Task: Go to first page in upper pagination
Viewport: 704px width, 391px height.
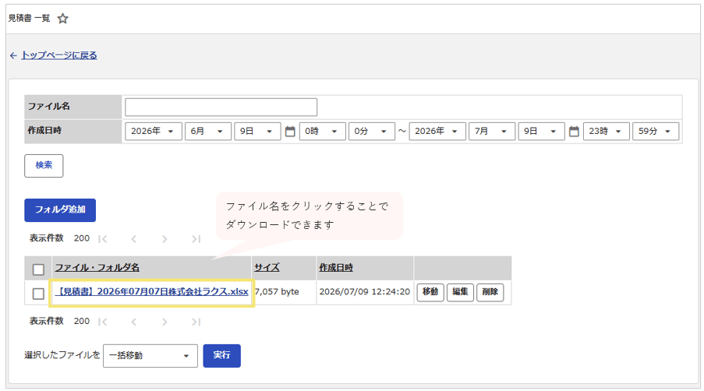Action: click(x=103, y=239)
